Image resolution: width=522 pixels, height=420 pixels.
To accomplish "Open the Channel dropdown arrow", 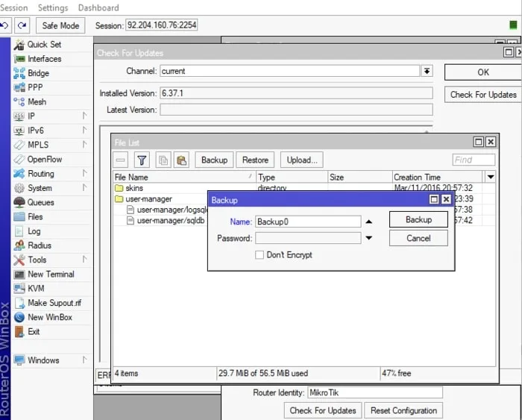I will pos(427,71).
